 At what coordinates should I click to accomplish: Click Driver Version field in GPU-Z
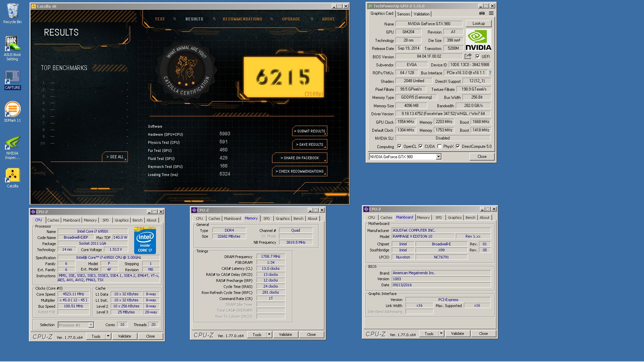[443, 114]
